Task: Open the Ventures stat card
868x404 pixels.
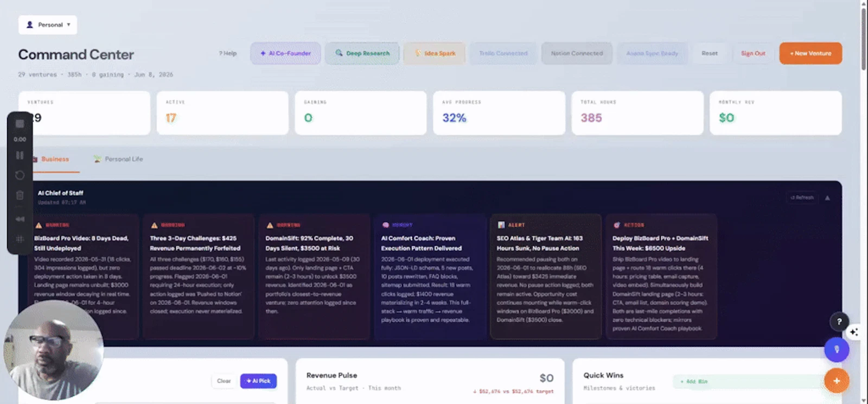Action: 84,113
